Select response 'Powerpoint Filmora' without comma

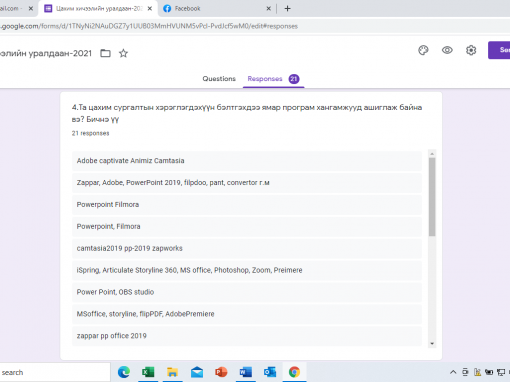[247, 205]
